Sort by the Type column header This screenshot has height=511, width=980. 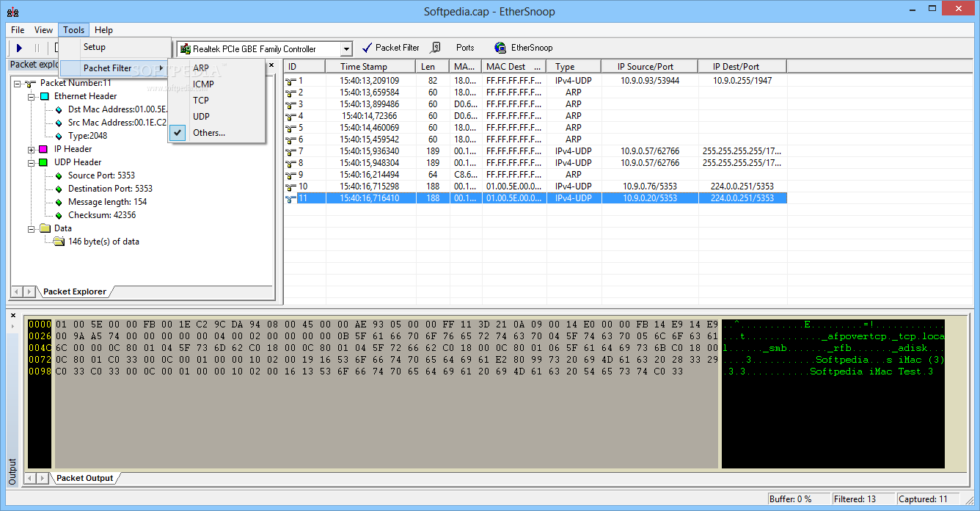[x=574, y=67]
